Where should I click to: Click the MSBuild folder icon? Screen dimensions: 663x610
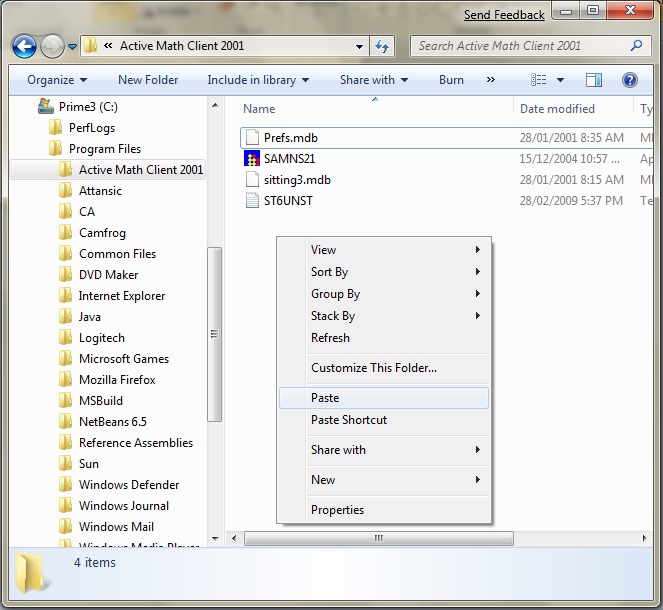tap(65, 401)
